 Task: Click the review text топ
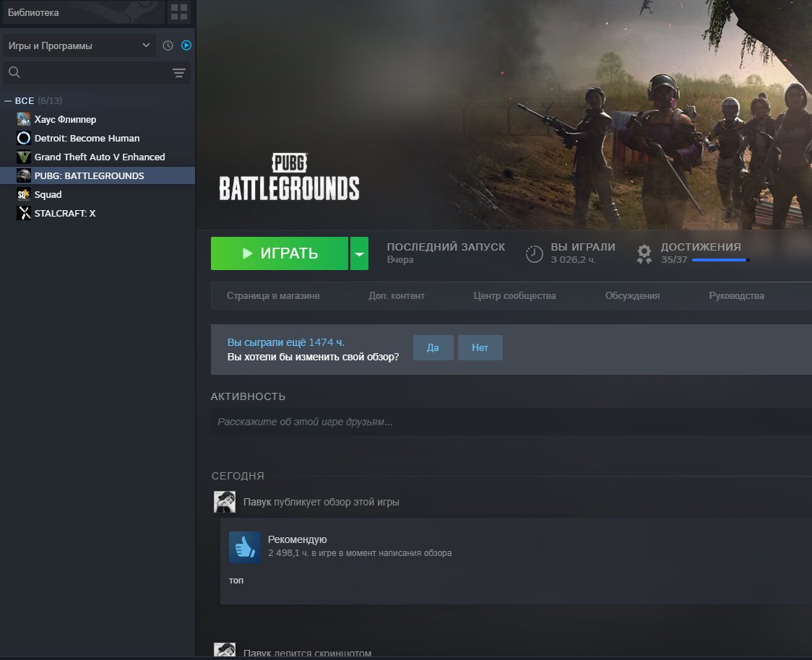[236, 581]
